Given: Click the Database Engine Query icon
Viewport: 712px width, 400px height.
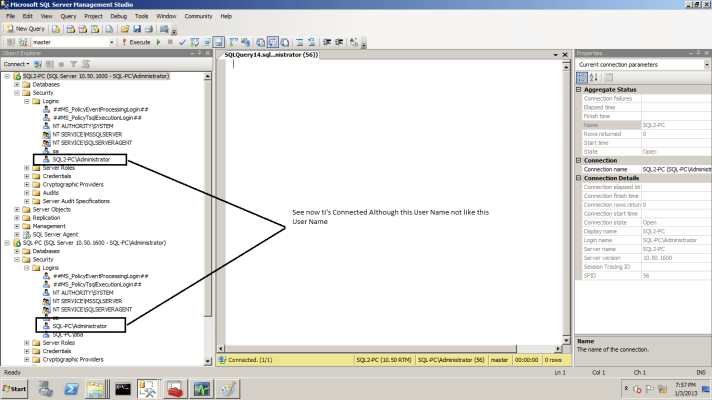Looking at the screenshot, I should coord(55,29).
